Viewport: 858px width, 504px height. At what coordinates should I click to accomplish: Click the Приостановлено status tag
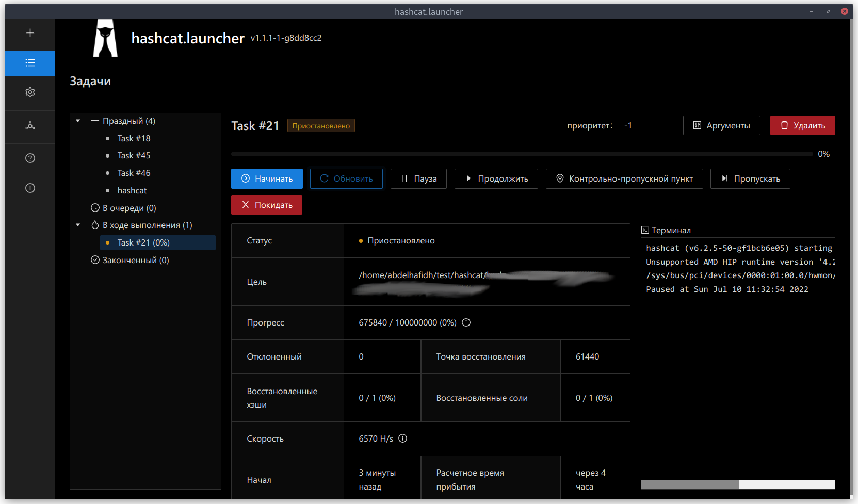(x=321, y=126)
